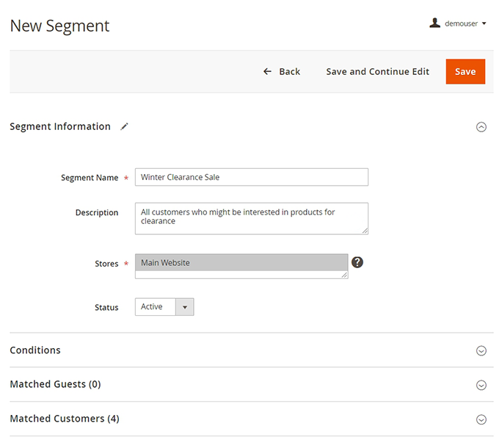Open the Matched Customers (4) heading

(x=65, y=419)
